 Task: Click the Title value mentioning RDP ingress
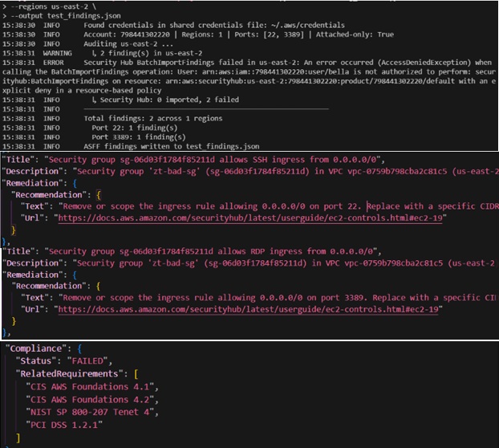(213, 251)
